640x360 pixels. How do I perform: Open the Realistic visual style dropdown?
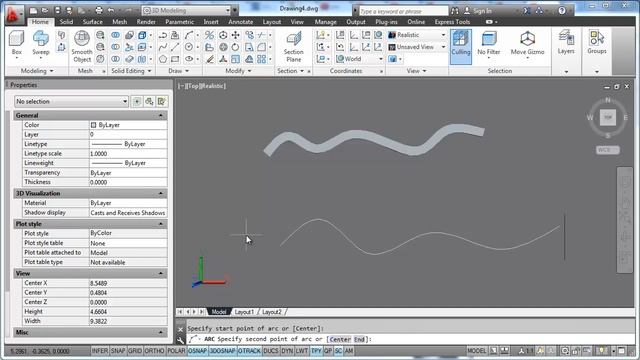pos(417,35)
